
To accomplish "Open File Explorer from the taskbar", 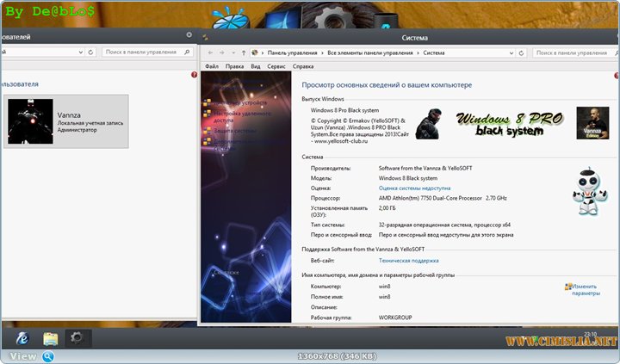I will (x=51, y=337).
